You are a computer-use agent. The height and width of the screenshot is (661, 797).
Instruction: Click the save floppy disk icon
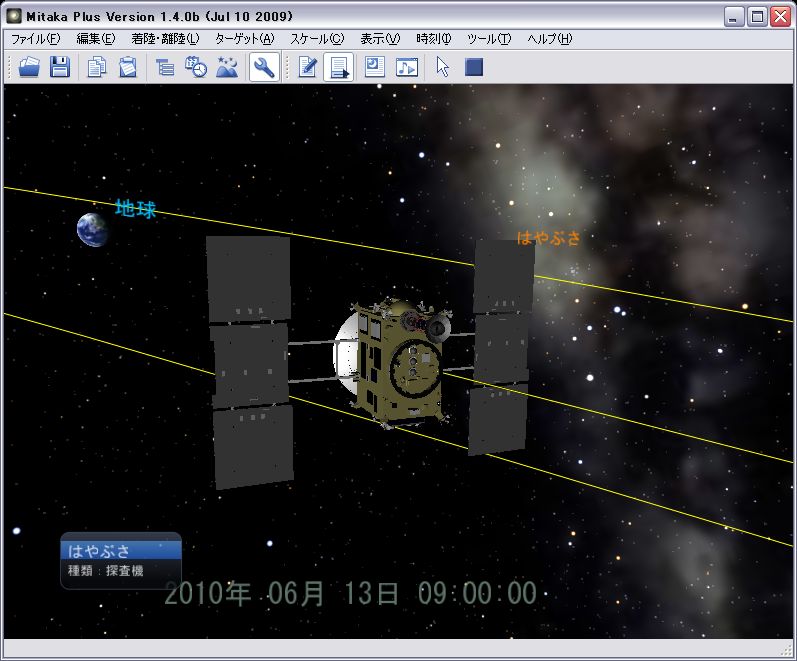[x=60, y=67]
